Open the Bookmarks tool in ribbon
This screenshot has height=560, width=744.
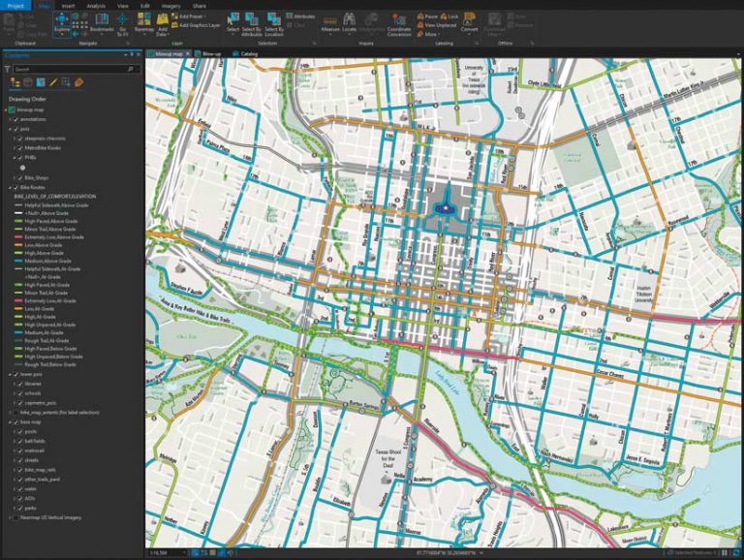click(x=102, y=23)
